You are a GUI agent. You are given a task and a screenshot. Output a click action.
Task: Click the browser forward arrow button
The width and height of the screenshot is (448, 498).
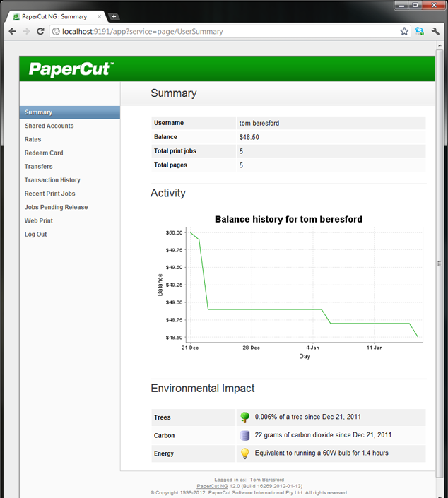tap(26, 32)
